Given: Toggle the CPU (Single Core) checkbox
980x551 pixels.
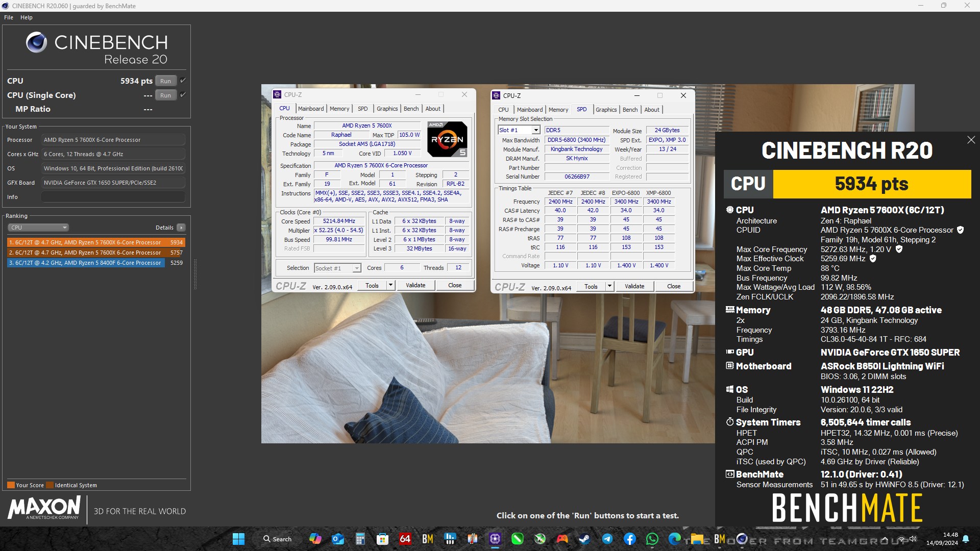Looking at the screenshot, I should click(183, 95).
